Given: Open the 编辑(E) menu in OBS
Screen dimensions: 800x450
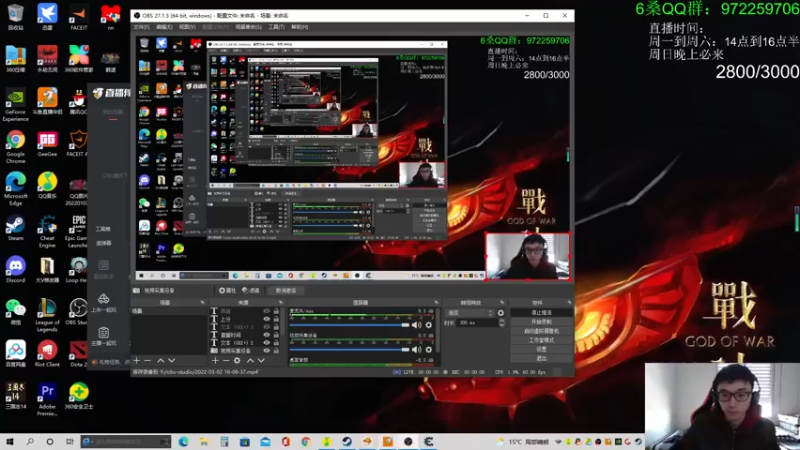Looking at the screenshot, I should coord(164,27).
